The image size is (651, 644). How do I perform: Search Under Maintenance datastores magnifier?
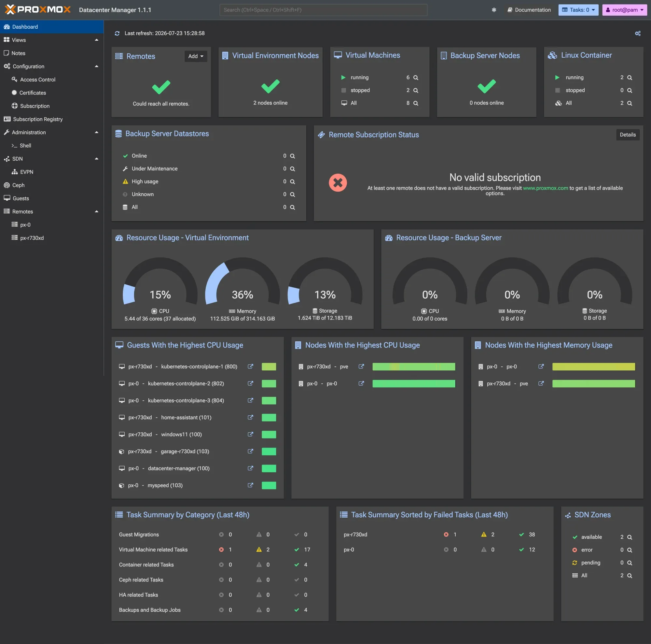point(292,169)
